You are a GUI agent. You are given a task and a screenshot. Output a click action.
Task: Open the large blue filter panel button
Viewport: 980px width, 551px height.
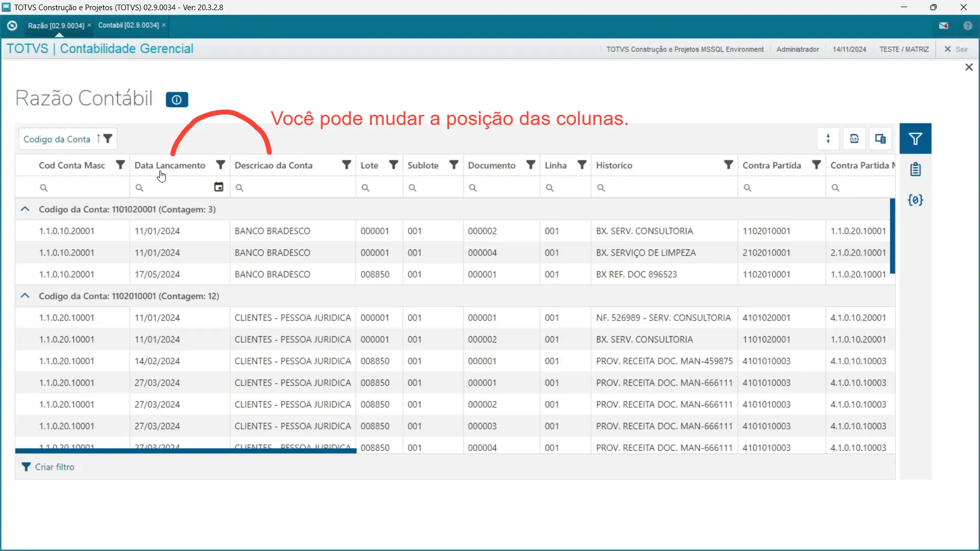(915, 139)
